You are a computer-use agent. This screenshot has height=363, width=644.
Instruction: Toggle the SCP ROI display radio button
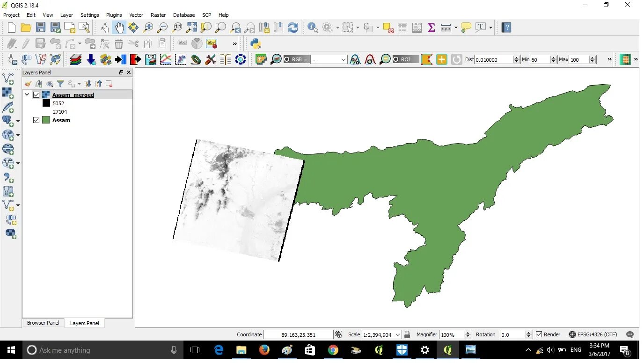(395, 59)
